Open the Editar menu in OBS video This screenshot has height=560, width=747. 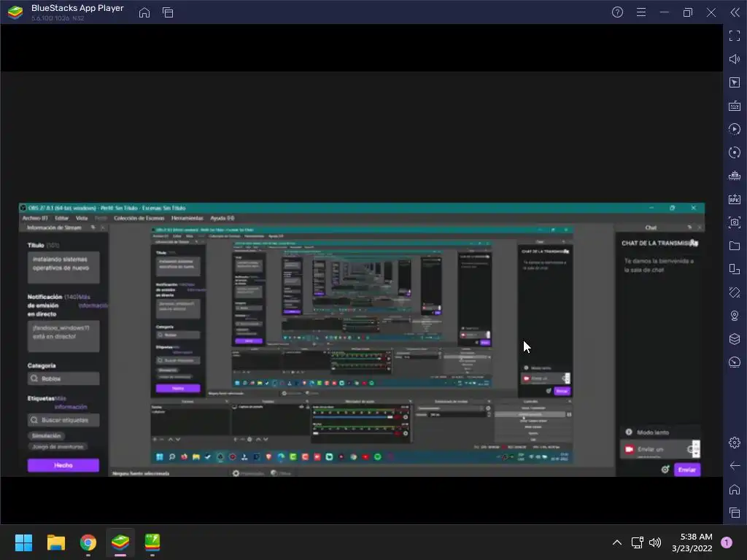pos(61,218)
